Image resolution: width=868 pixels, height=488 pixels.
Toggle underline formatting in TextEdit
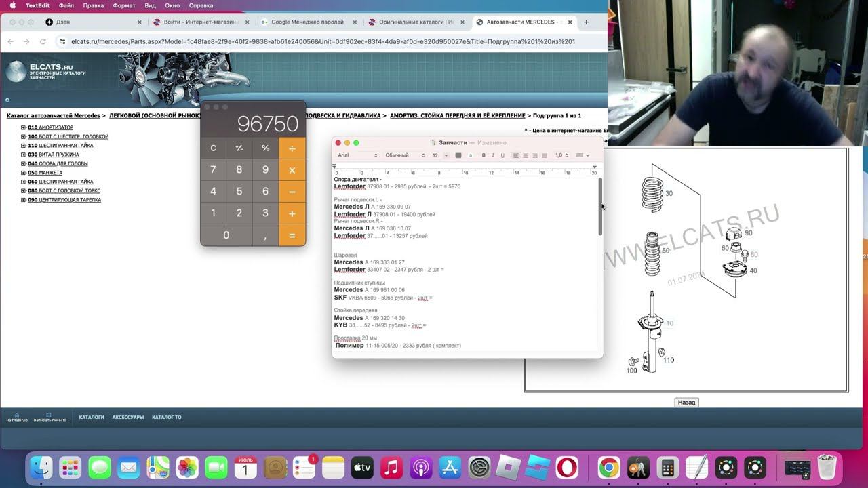502,155
